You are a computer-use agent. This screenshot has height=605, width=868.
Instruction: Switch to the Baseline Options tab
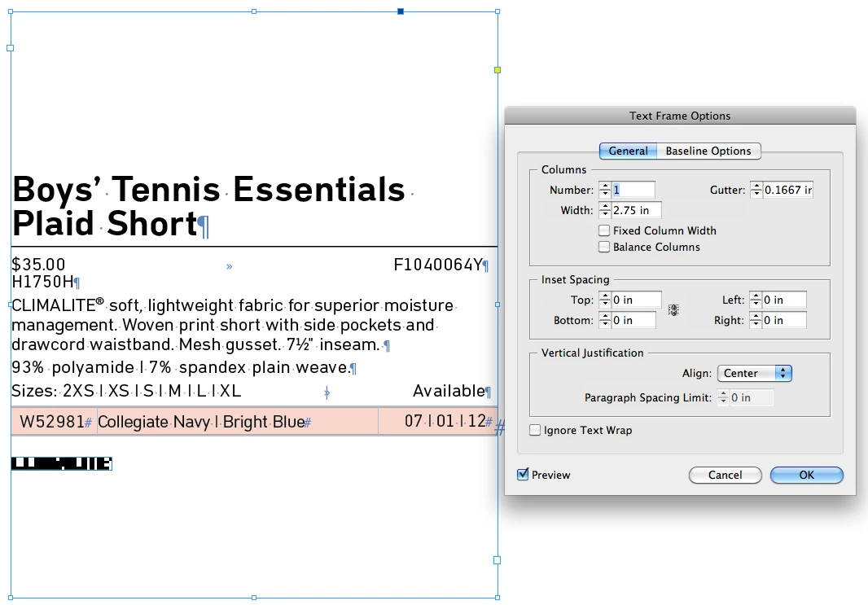pos(708,151)
